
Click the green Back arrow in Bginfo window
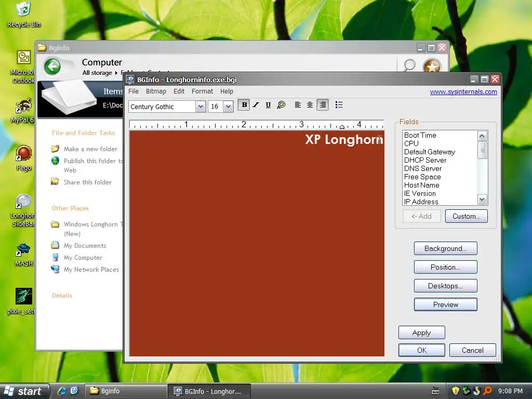52,66
